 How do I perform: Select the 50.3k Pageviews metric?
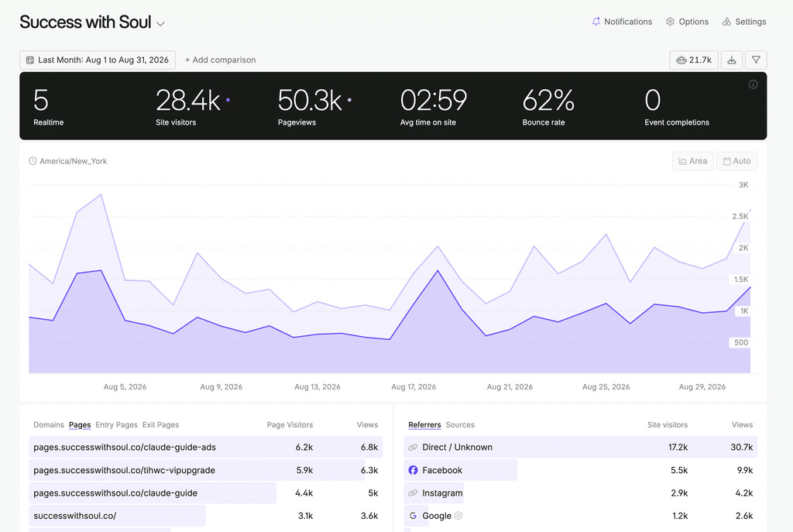click(314, 106)
